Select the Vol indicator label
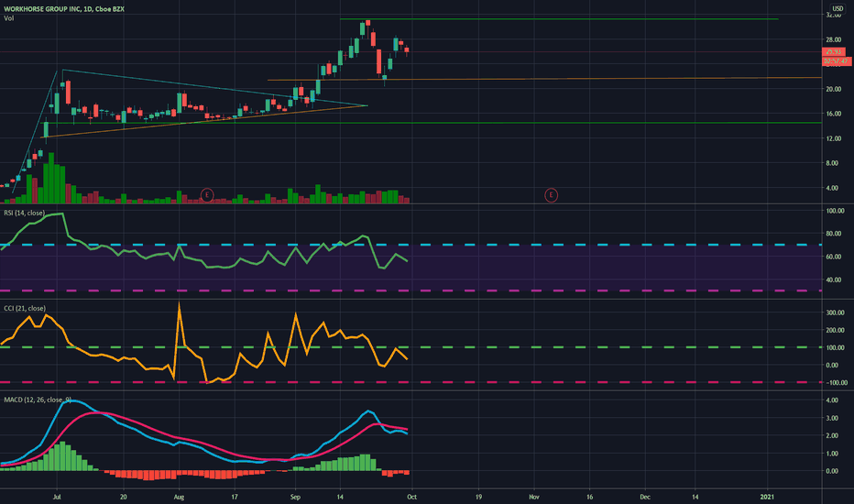 coord(9,18)
